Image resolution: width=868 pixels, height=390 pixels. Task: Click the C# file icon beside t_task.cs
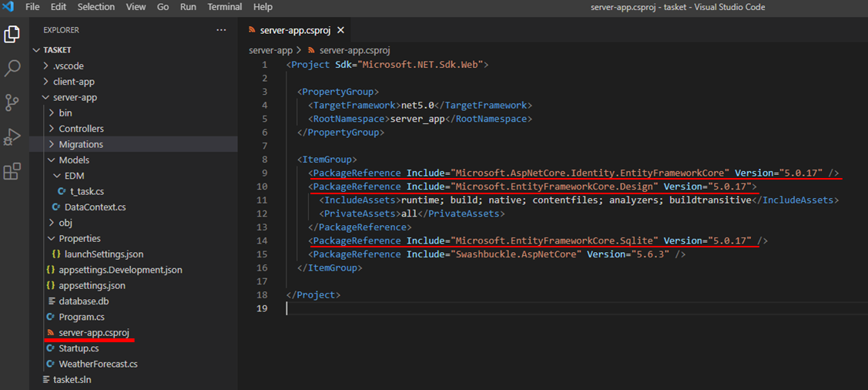(x=62, y=191)
